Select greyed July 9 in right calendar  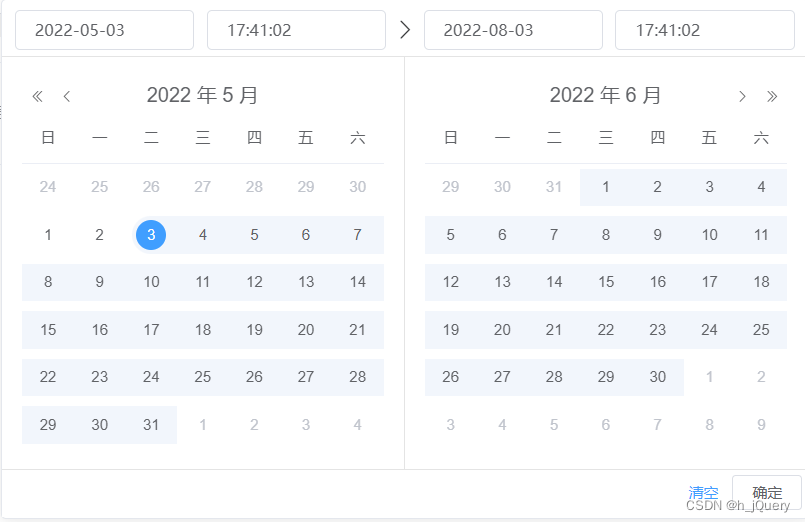pyautogui.click(x=761, y=425)
